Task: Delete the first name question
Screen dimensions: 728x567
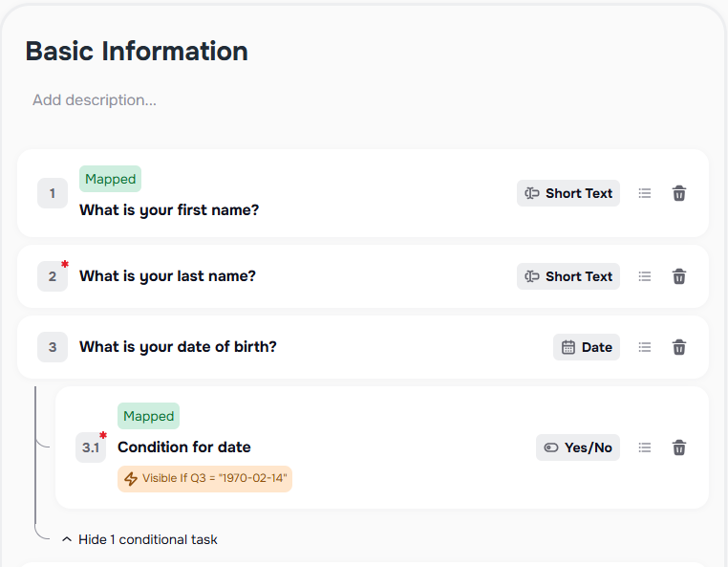Action: pos(678,193)
